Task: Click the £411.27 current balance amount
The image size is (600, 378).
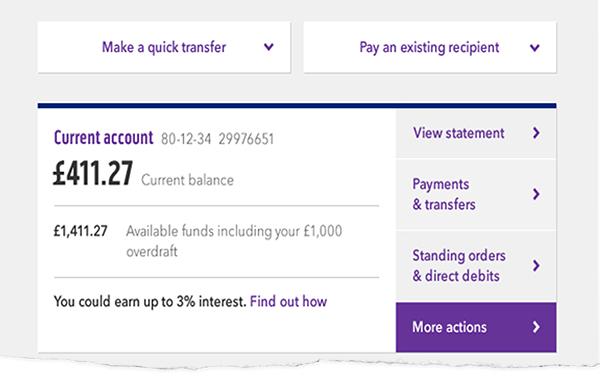Action: tap(93, 174)
